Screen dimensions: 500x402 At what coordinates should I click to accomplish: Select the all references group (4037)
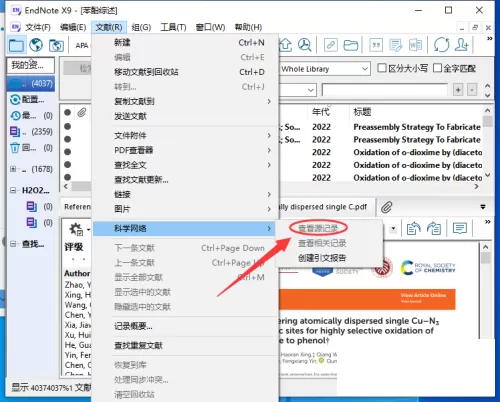pyautogui.click(x=31, y=83)
